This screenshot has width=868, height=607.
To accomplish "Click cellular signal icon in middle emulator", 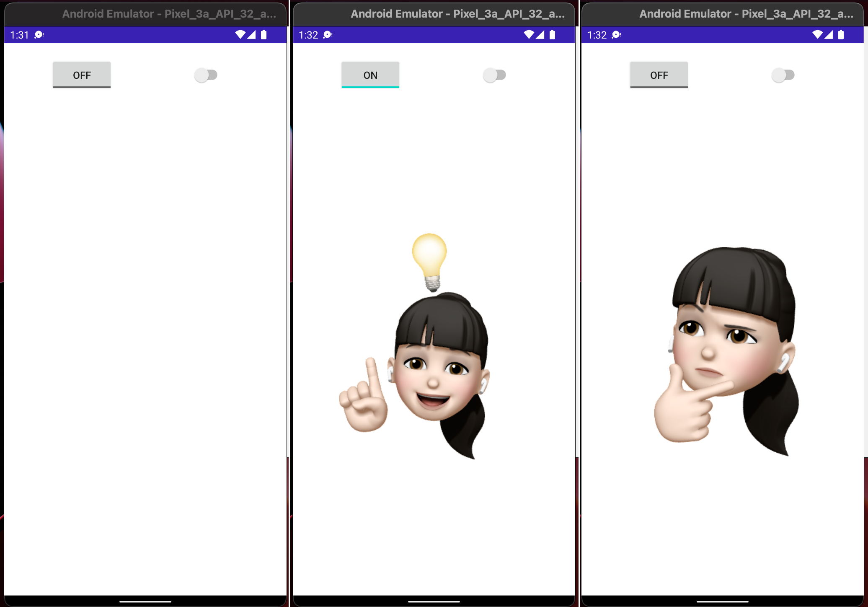I will (x=540, y=35).
